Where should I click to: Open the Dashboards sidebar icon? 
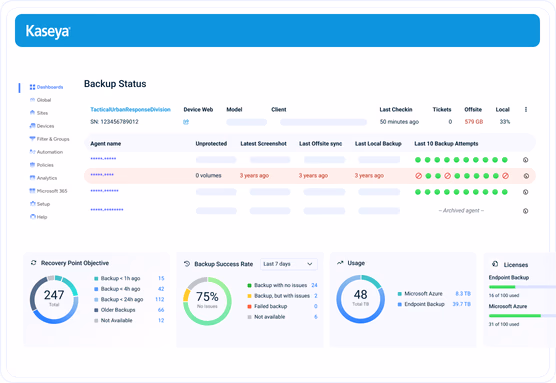click(x=32, y=87)
